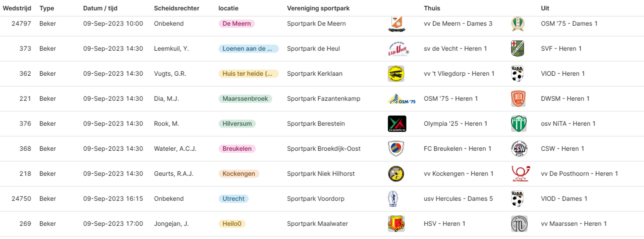Click the 't Vliegdorp yellow airplane logo

(x=396, y=74)
